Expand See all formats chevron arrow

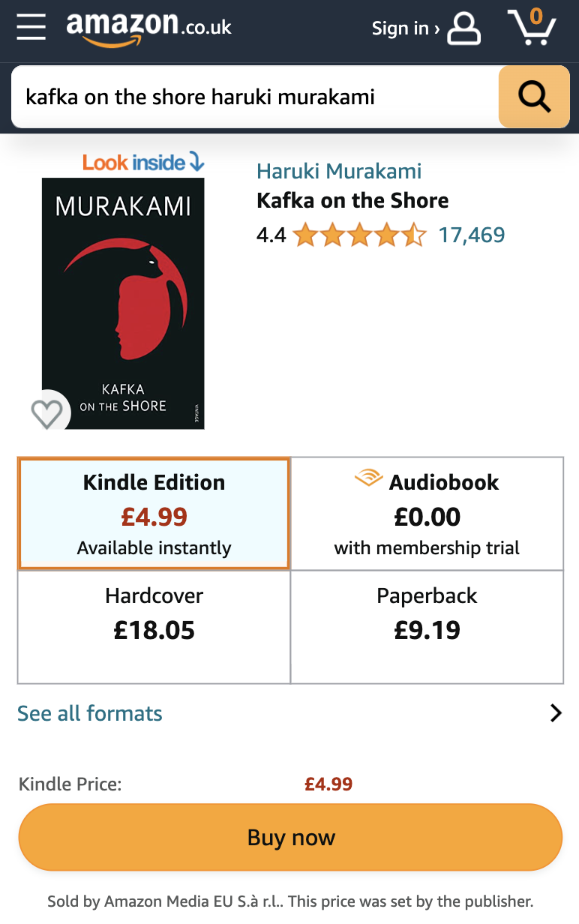[555, 713]
